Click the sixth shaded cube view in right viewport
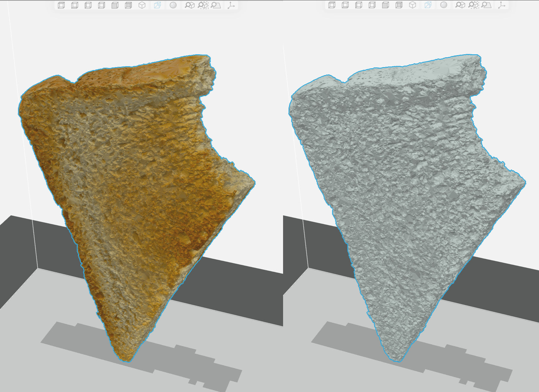The height and width of the screenshot is (392, 539). (x=399, y=5)
